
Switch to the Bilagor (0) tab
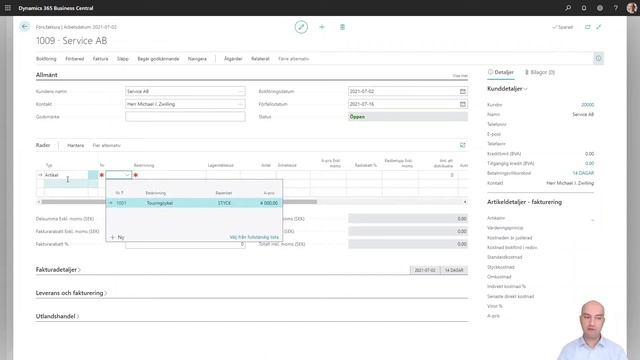click(x=540, y=72)
